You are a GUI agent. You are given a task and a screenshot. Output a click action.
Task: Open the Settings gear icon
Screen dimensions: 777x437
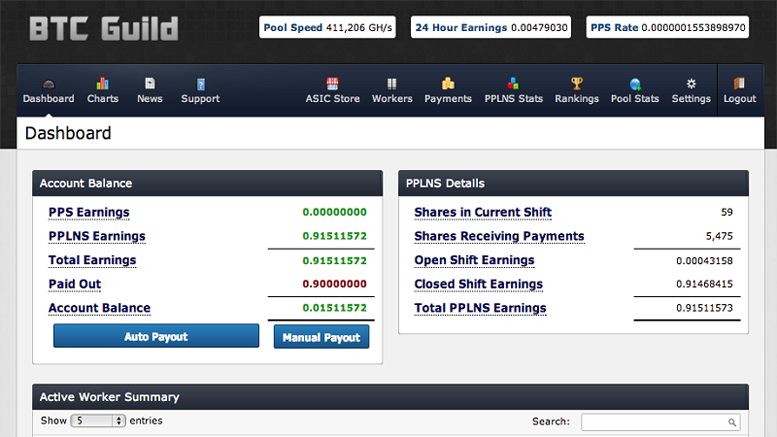click(x=691, y=83)
